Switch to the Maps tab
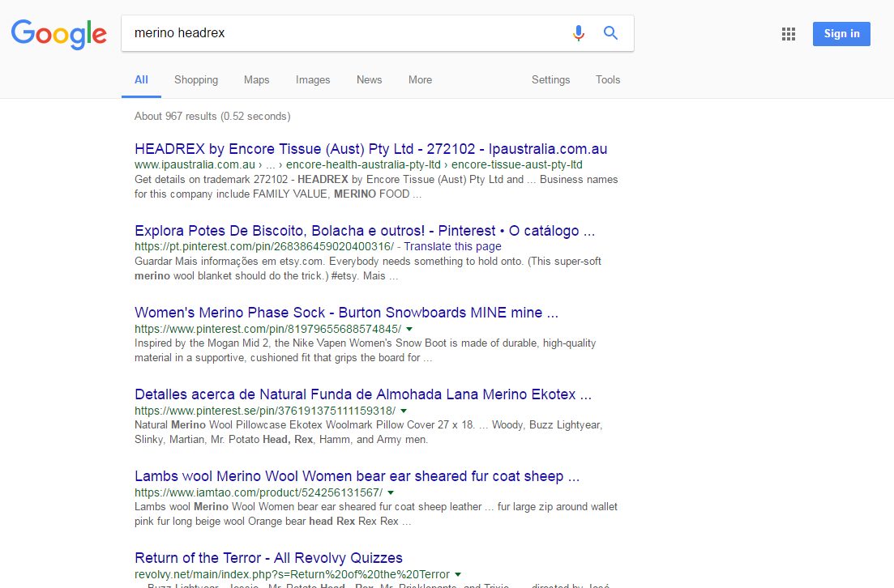The width and height of the screenshot is (894, 588). click(x=257, y=79)
